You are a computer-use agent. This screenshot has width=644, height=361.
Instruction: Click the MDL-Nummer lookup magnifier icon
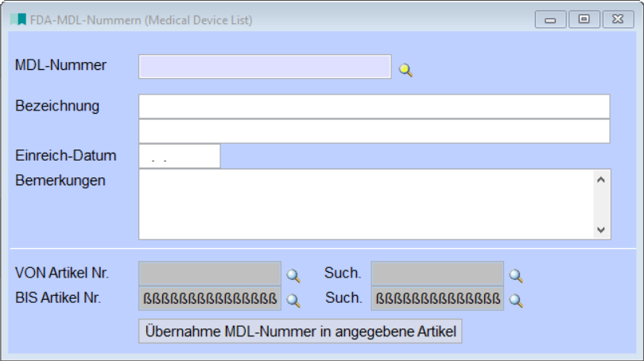[405, 70]
